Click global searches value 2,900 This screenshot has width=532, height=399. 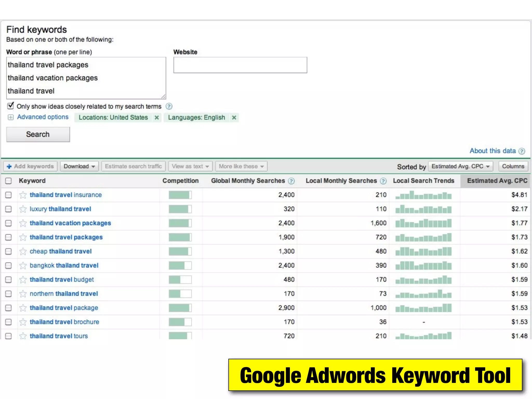286,308
